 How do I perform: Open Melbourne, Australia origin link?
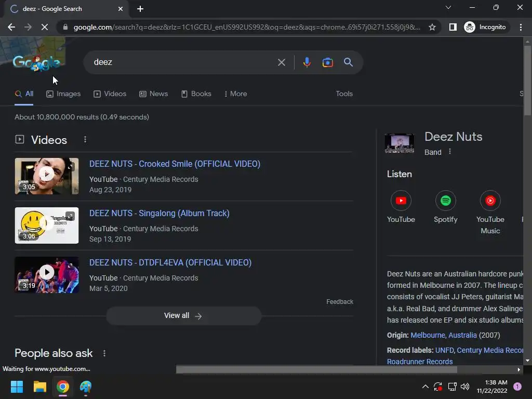coord(444,335)
